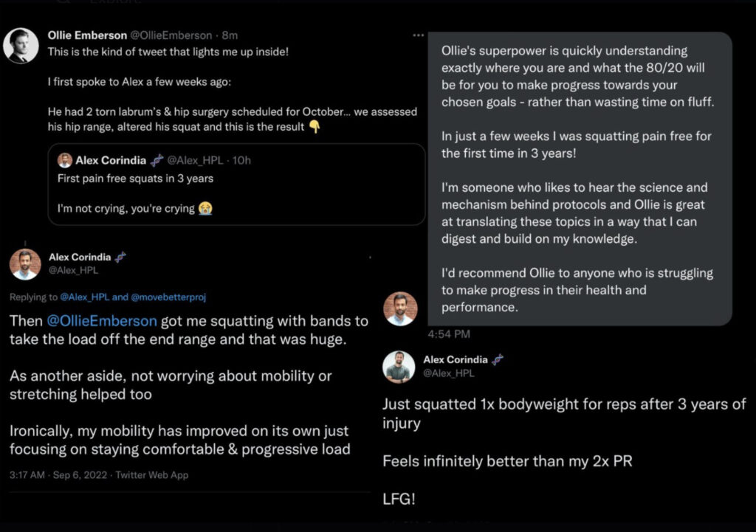This screenshot has height=532, width=756.
Task: Click the Alex Corindia name above the bodyweight tweet
Action: pyautogui.click(x=455, y=359)
